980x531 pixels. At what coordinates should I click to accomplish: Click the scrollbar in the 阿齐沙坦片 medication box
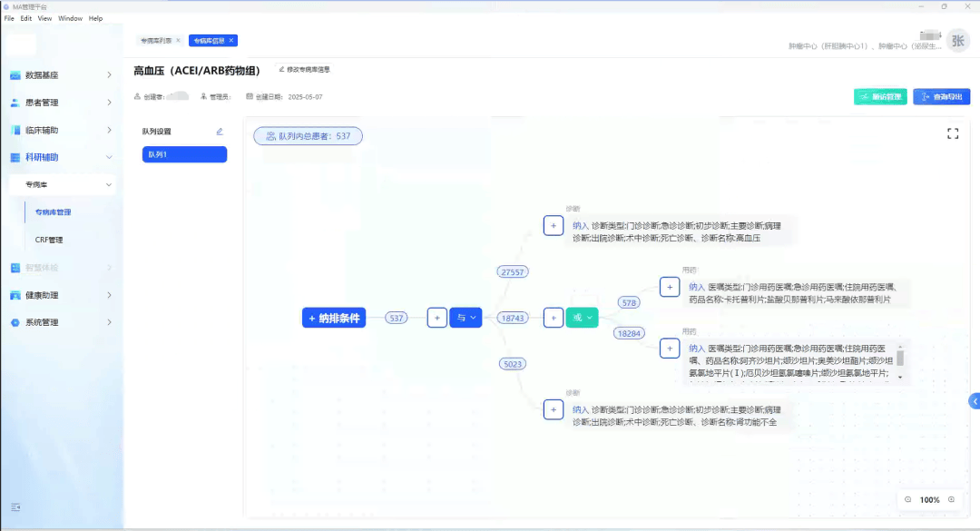[900, 360]
